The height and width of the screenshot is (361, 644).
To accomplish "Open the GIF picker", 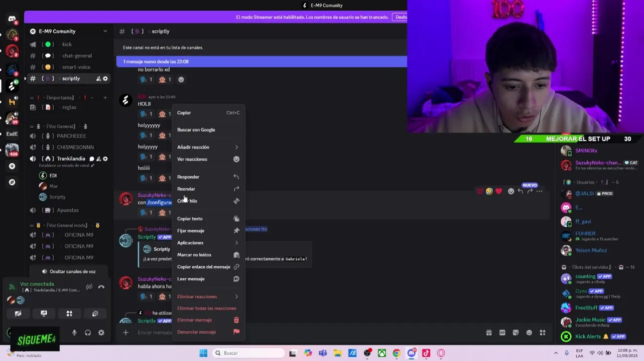I will coord(502,332).
